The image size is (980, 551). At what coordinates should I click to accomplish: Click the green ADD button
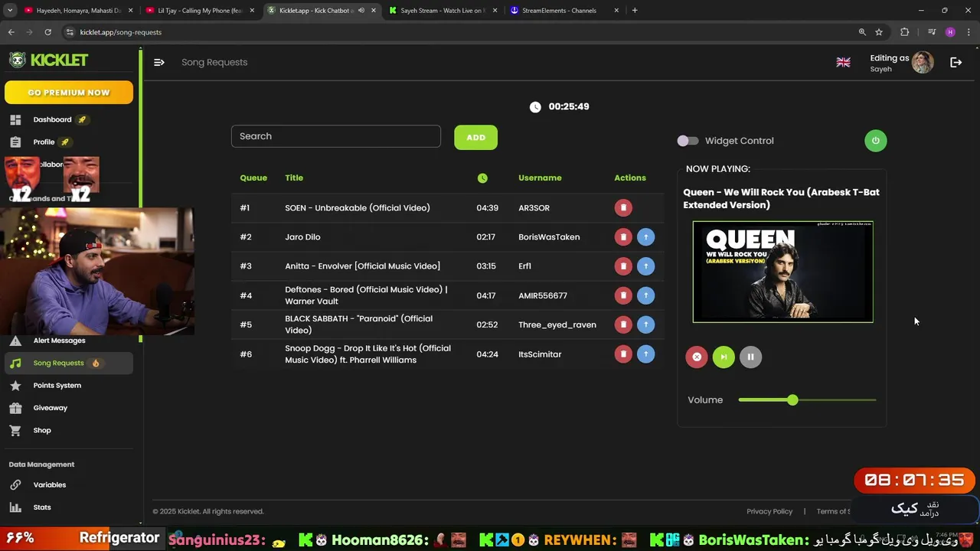pos(475,137)
